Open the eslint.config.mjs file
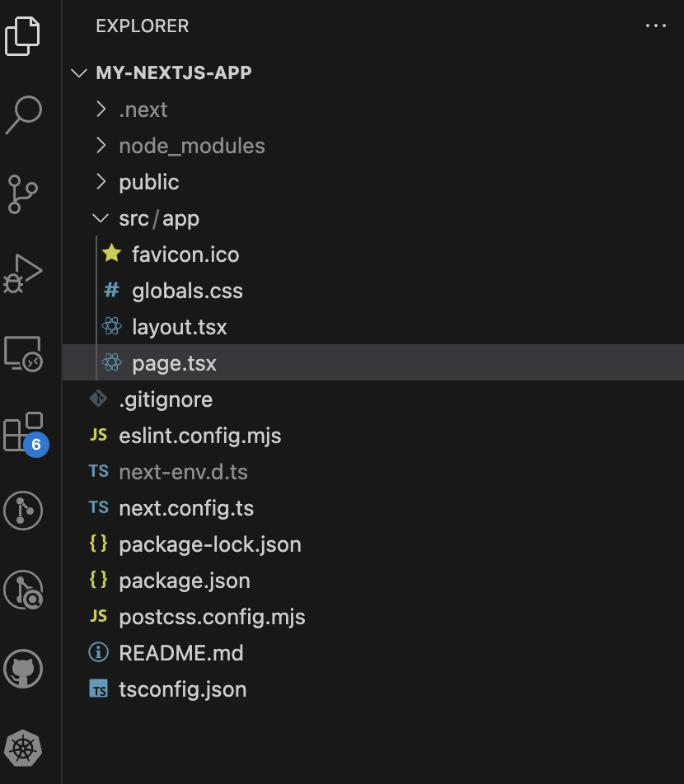Image resolution: width=684 pixels, height=784 pixels. point(373,436)
